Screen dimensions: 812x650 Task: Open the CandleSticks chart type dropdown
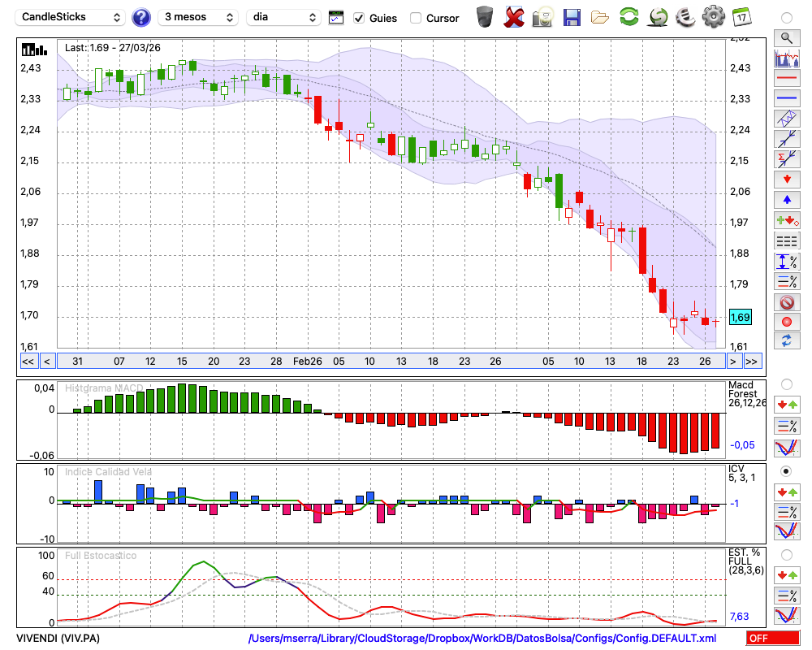71,17
